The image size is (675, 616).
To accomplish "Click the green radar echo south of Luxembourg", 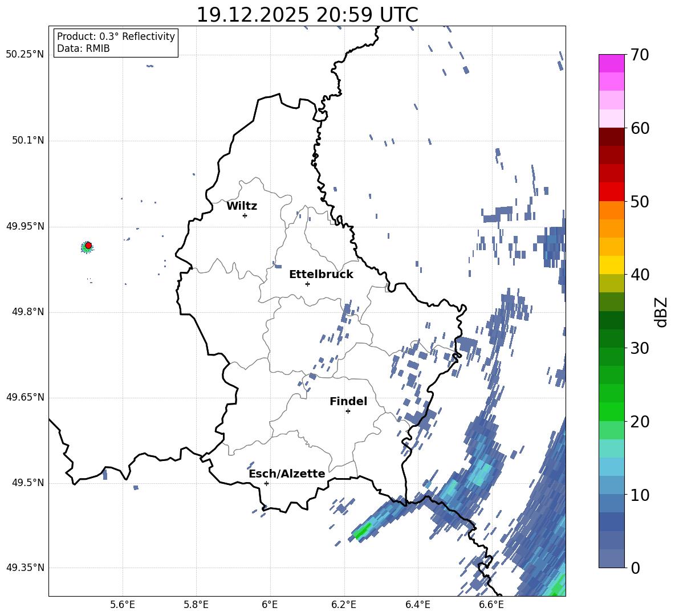I will [x=362, y=531].
